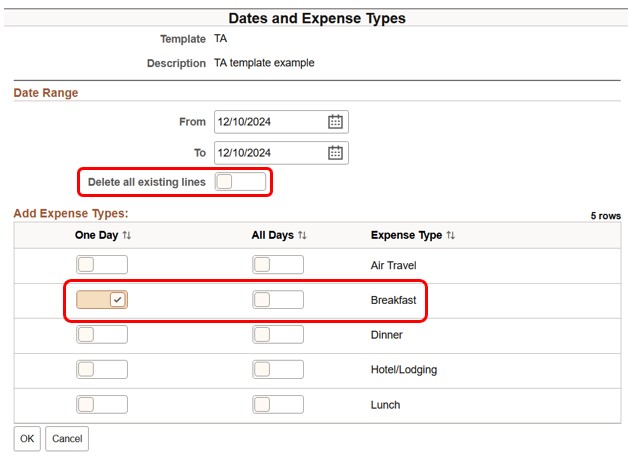Toggle Delete all existing lines checkbox

pyautogui.click(x=241, y=182)
